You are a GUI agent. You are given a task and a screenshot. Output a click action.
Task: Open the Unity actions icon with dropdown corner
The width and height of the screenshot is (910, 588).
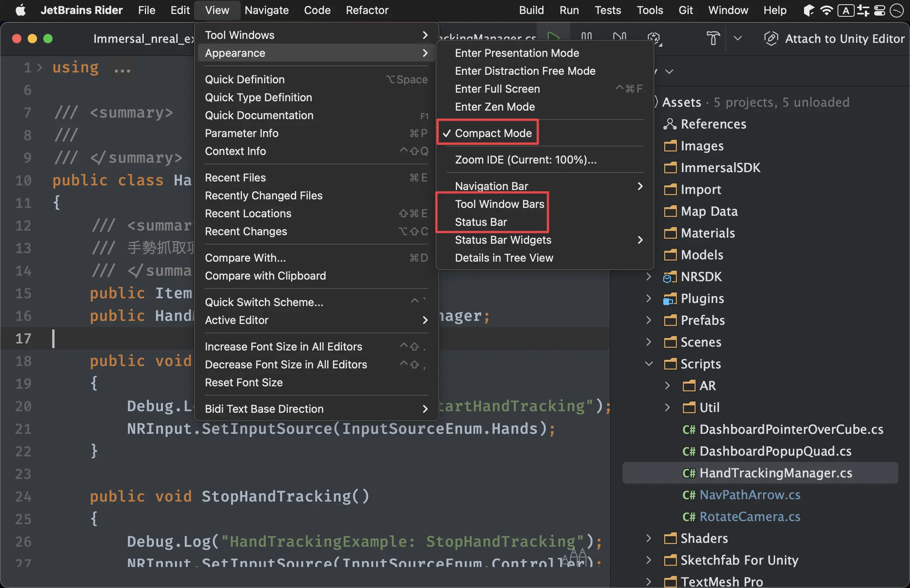pyautogui.click(x=654, y=38)
